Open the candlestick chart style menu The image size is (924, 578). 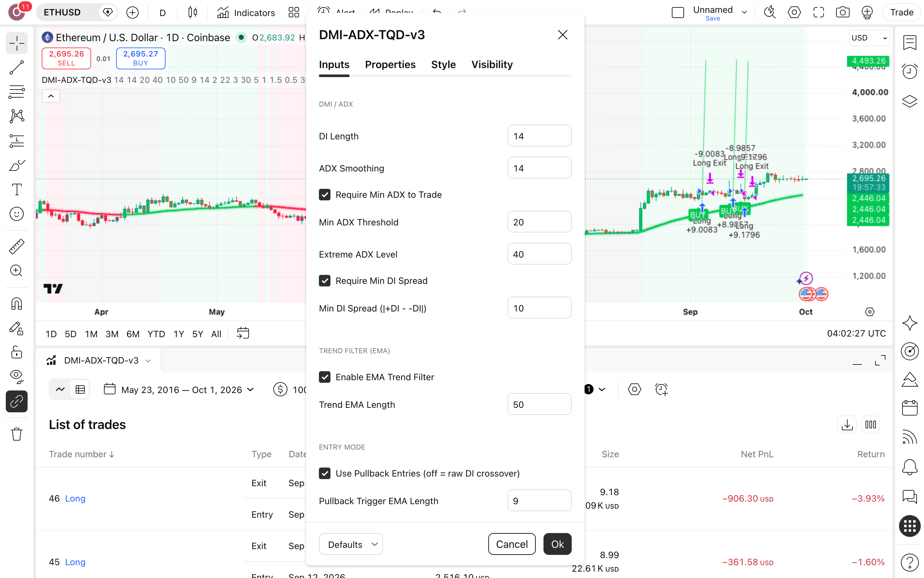(193, 13)
